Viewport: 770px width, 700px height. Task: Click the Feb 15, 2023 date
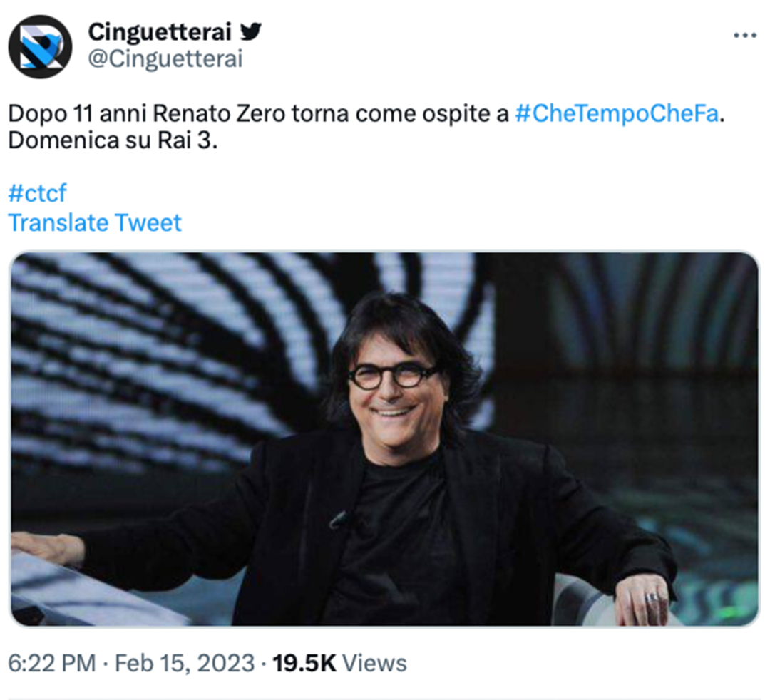point(184,663)
